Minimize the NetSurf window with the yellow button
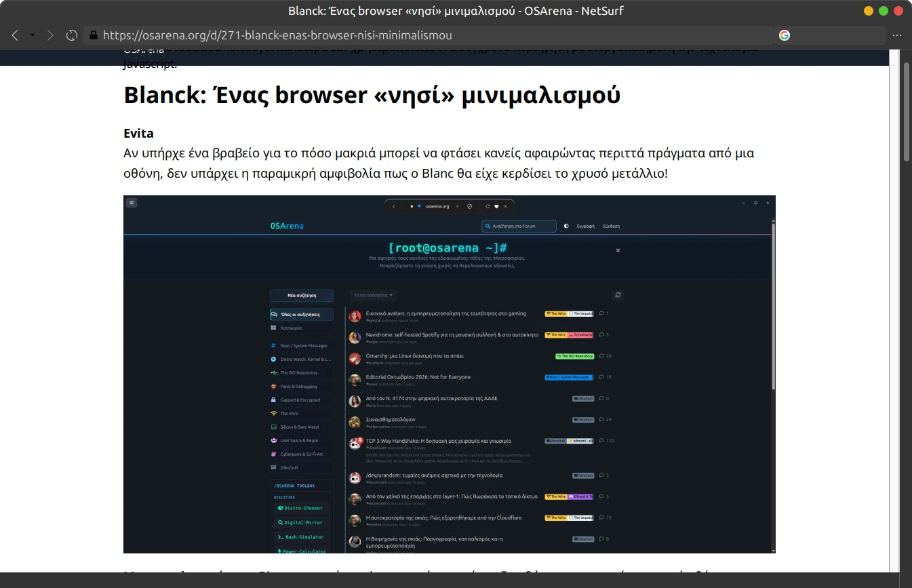This screenshot has height=588, width=912. tap(869, 11)
